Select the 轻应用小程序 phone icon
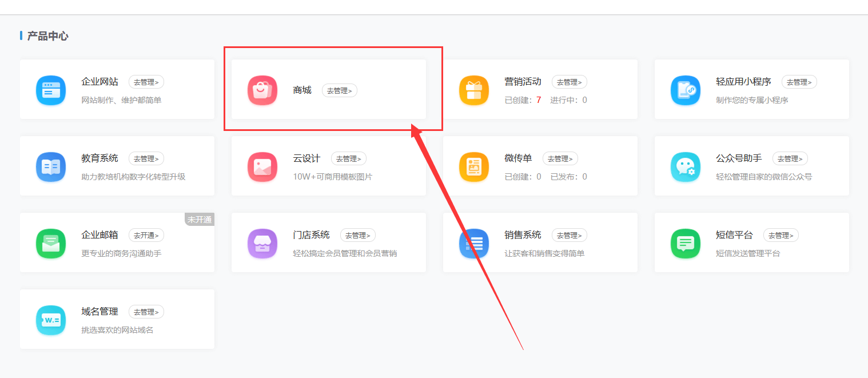This screenshot has height=378, width=868. tap(686, 90)
